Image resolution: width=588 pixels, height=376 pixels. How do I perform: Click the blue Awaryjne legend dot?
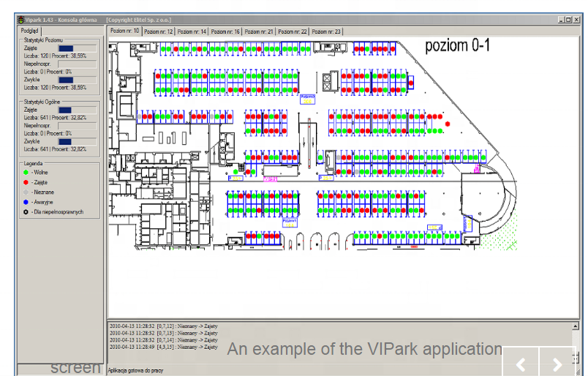click(26, 202)
